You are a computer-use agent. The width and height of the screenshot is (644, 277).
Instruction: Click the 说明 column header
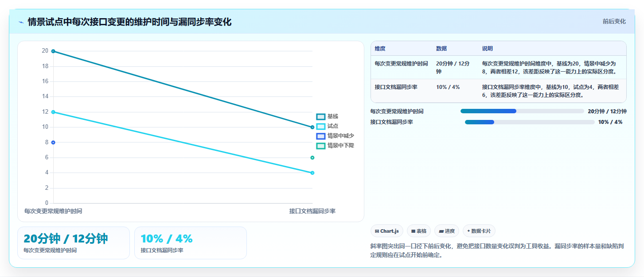click(x=488, y=49)
